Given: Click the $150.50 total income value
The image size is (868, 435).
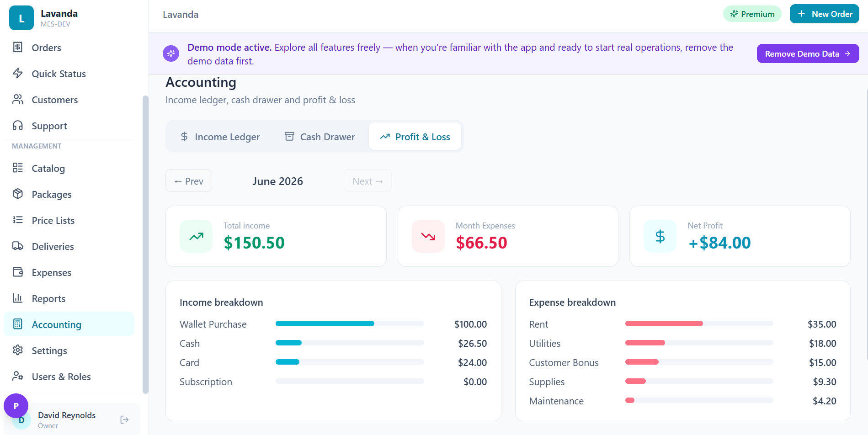Looking at the screenshot, I should (x=254, y=243).
